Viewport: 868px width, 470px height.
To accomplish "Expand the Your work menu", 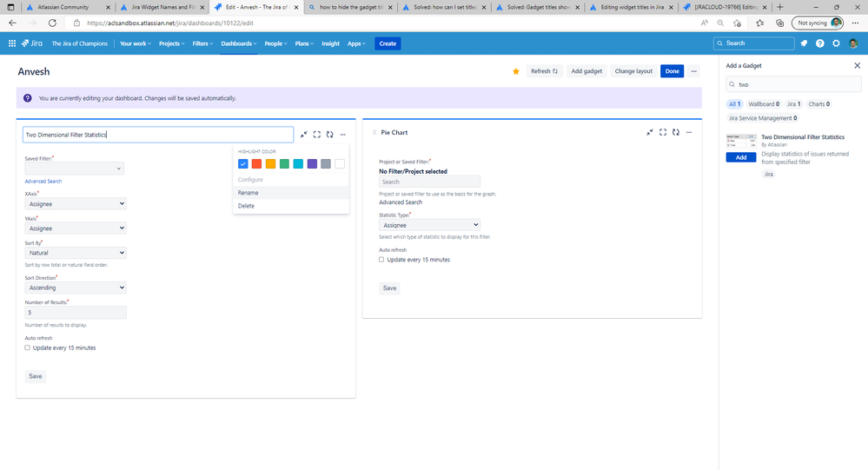I will (135, 43).
